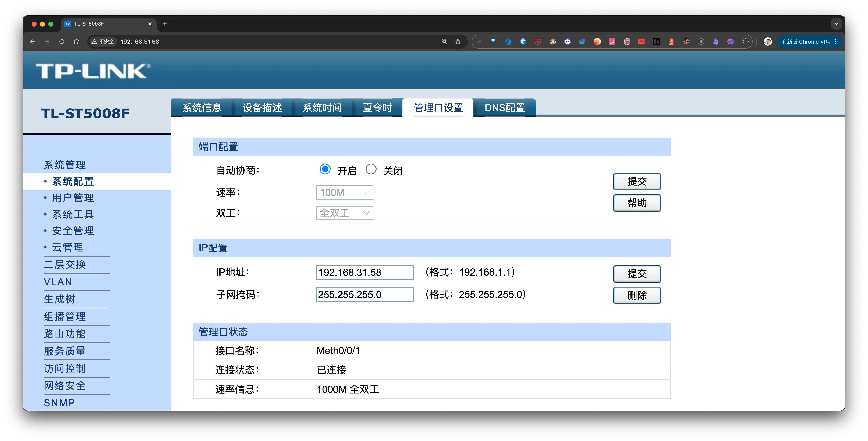Open the Pocket extension
This screenshot has height=441, width=868.
[x=538, y=41]
